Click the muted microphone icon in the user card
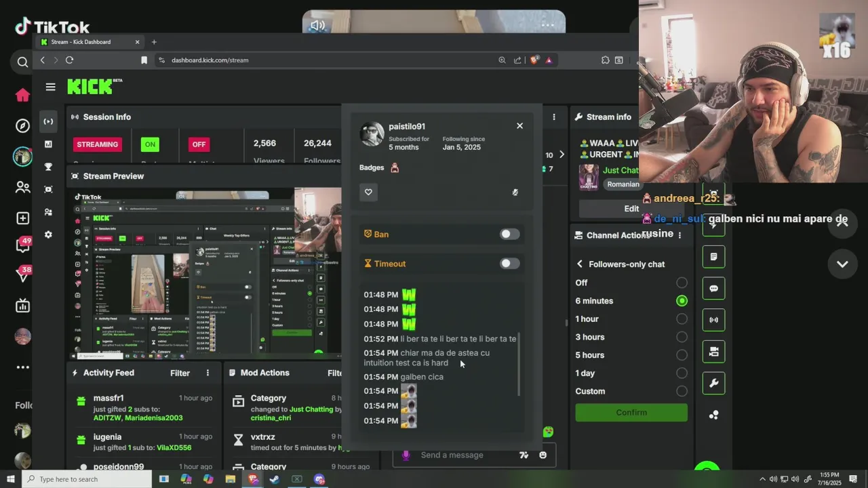Image resolution: width=868 pixels, height=488 pixels. (x=515, y=192)
